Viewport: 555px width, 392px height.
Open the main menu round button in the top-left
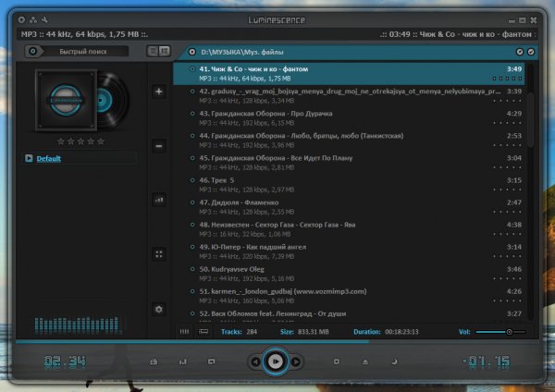pyautogui.click(x=21, y=20)
